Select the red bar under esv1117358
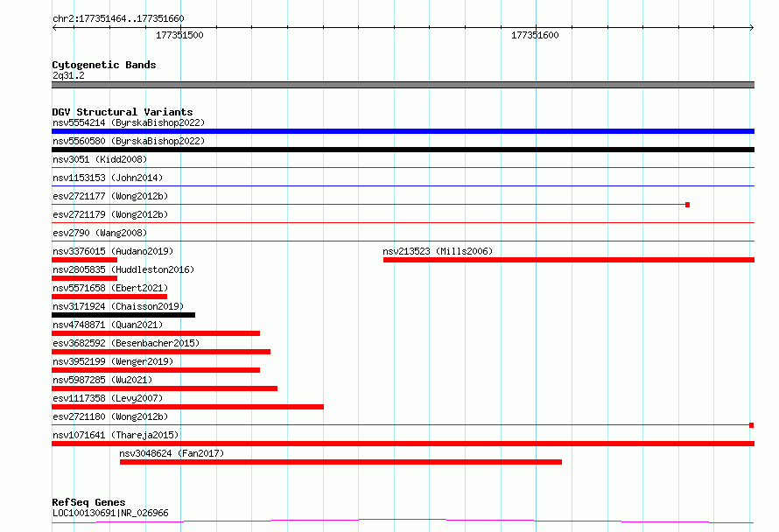Image resolution: width=779 pixels, height=532 pixels. 188,407
